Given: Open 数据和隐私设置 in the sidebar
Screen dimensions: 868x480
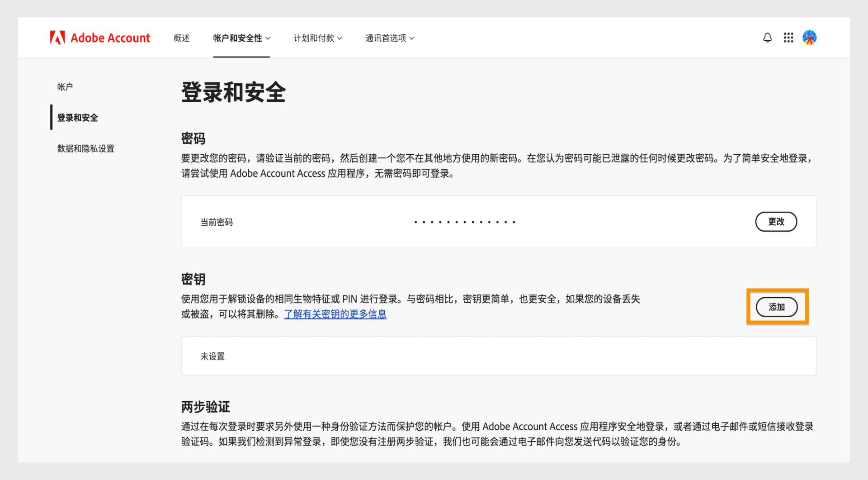Looking at the screenshot, I should tap(86, 148).
